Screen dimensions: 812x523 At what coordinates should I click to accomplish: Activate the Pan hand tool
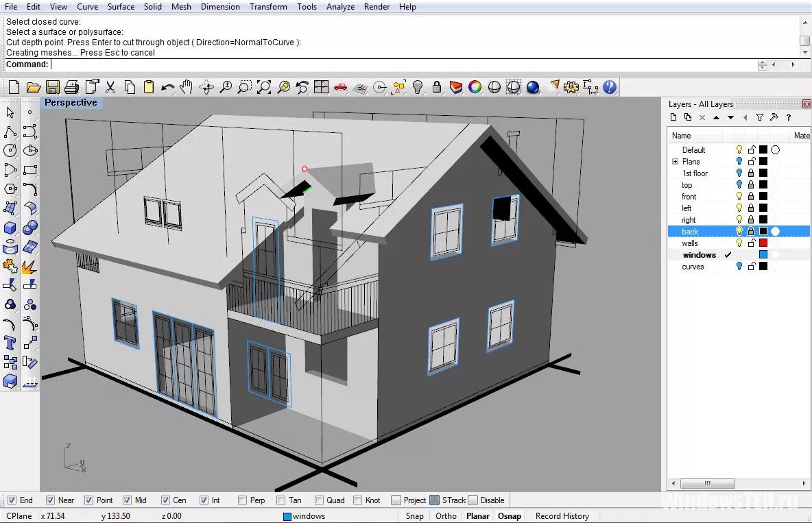point(187,87)
